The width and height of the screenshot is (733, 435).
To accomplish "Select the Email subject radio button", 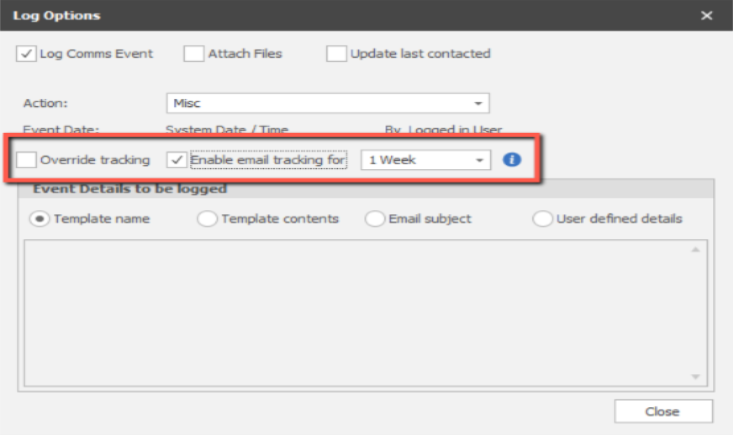I will (374, 219).
